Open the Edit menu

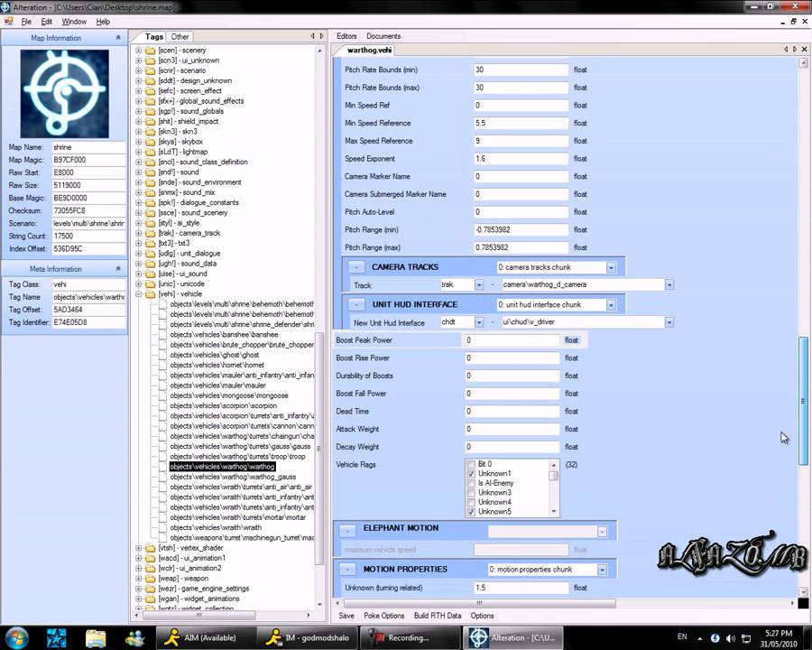point(47,22)
